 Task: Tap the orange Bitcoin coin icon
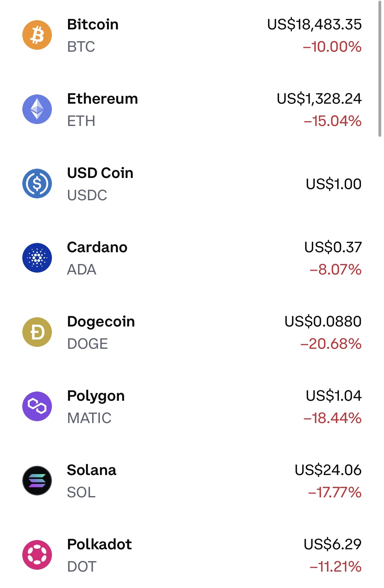[x=37, y=35]
